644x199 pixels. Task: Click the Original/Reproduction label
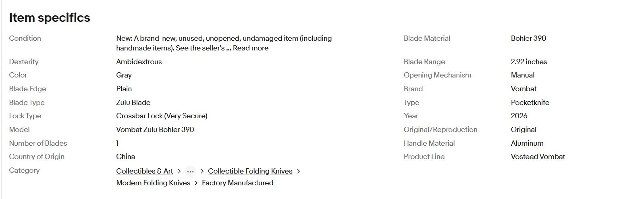[x=440, y=130]
